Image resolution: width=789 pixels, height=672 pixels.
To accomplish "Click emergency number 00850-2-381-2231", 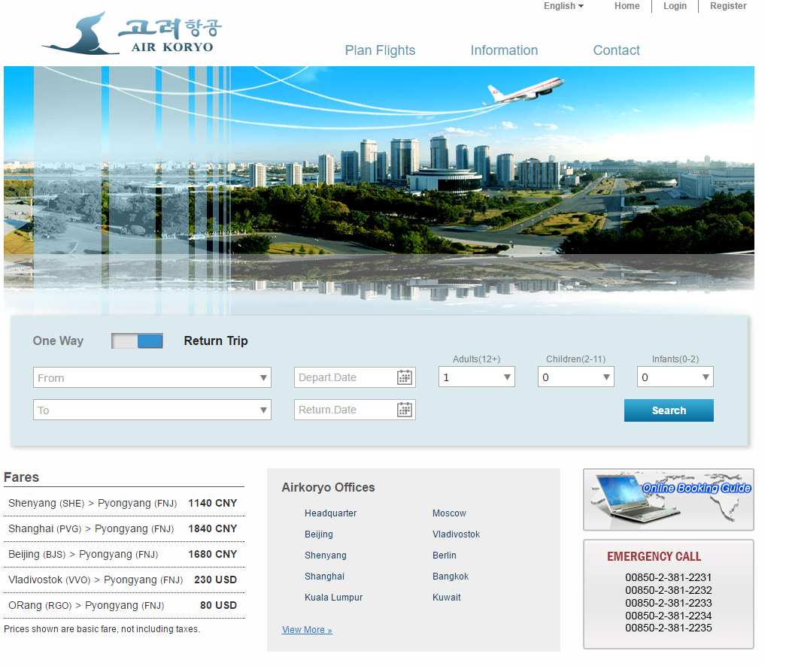I will pos(668,577).
